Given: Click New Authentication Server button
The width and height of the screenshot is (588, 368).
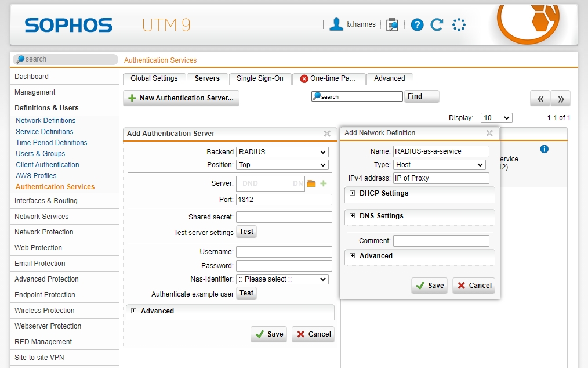Looking at the screenshot, I should coord(181,98).
